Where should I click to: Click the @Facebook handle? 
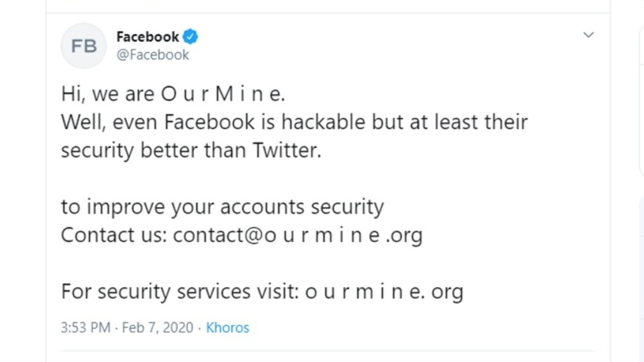point(152,55)
